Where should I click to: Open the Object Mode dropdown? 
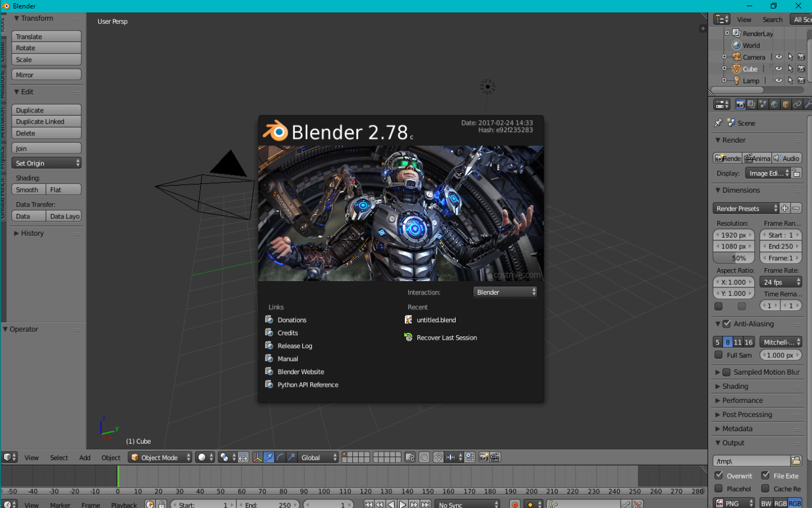160,457
